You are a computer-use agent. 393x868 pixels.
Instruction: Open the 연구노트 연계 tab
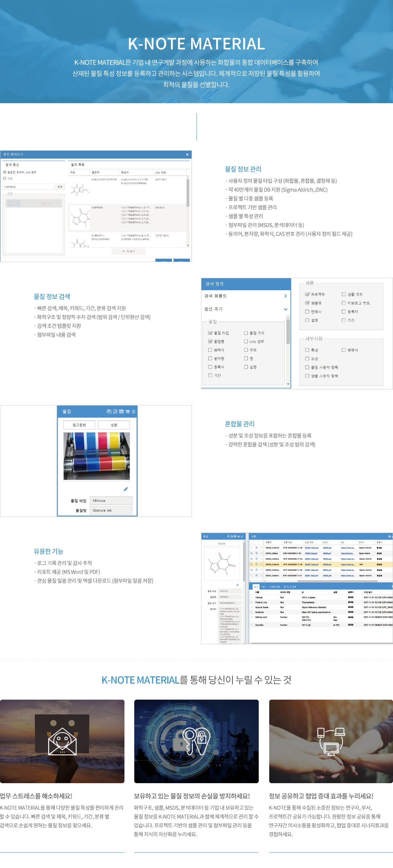pyautogui.click(x=290, y=587)
